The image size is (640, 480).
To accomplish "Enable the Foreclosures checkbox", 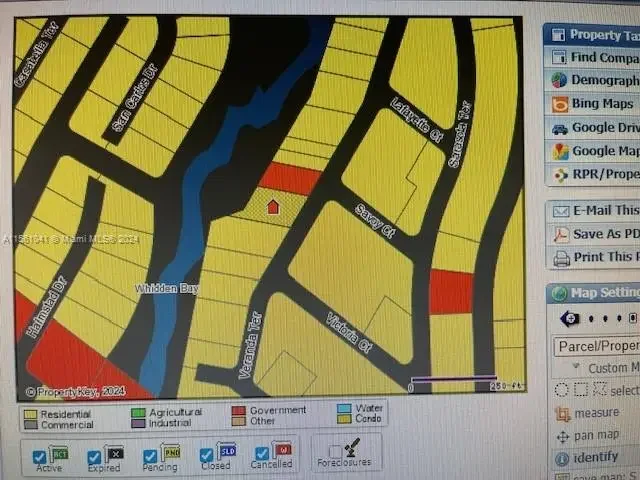I will pyautogui.click(x=335, y=451).
